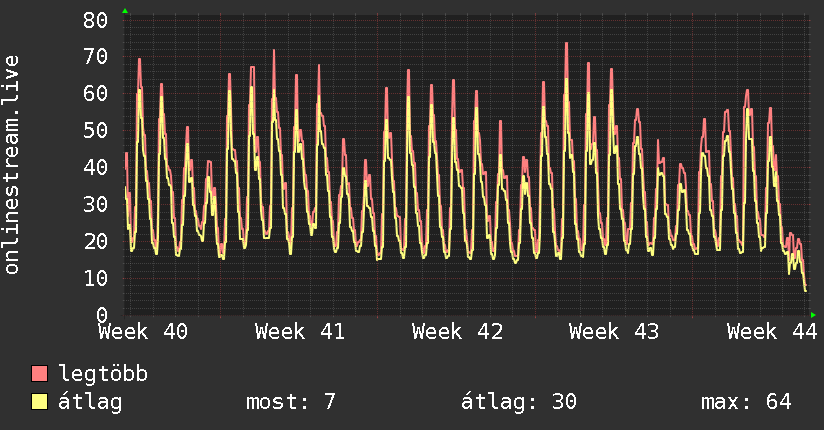The height and width of the screenshot is (430, 824).
Task: Select the átlag legend label beside the yellow swatch
Action: pos(90,402)
